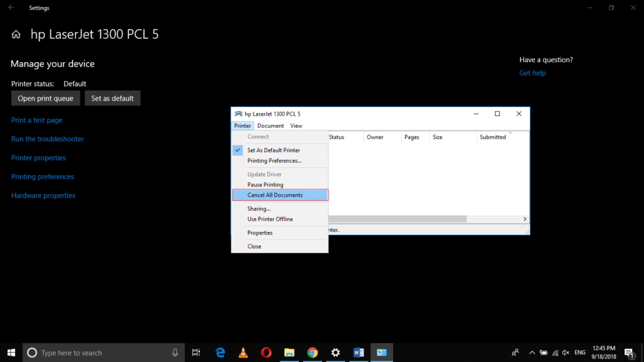Open VLC media player from taskbar
Image resolution: width=644 pixels, height=362 pixels.
pos(243,353)
